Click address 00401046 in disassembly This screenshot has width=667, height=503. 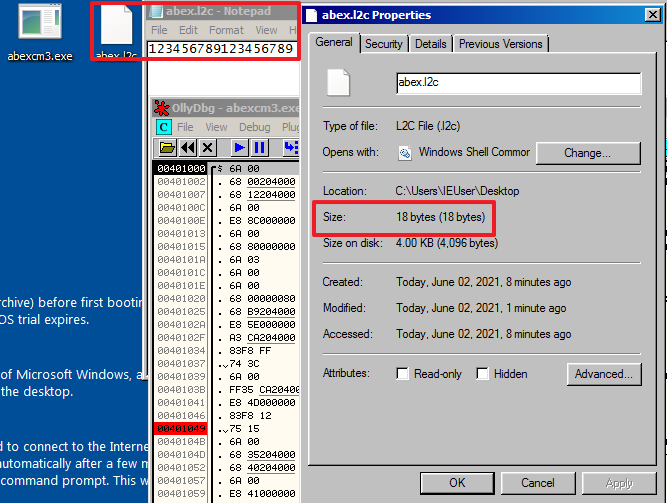tap(181, 415)
